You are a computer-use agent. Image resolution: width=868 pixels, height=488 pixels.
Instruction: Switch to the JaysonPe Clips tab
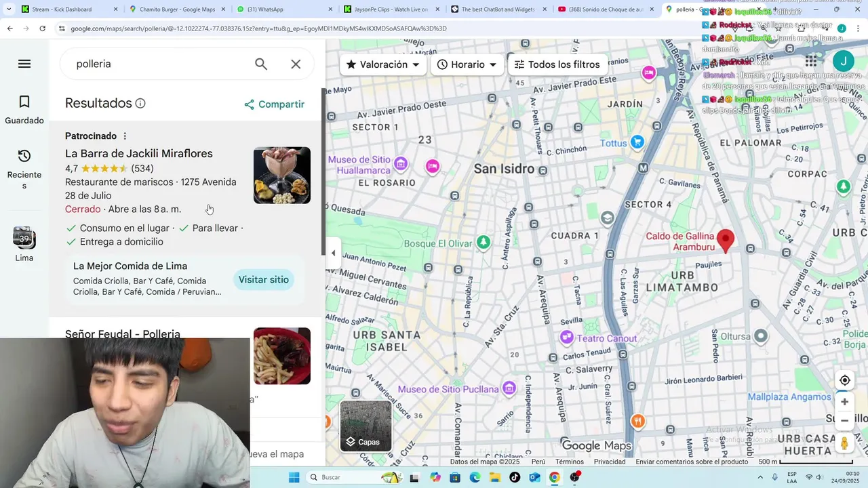point(392,9)
